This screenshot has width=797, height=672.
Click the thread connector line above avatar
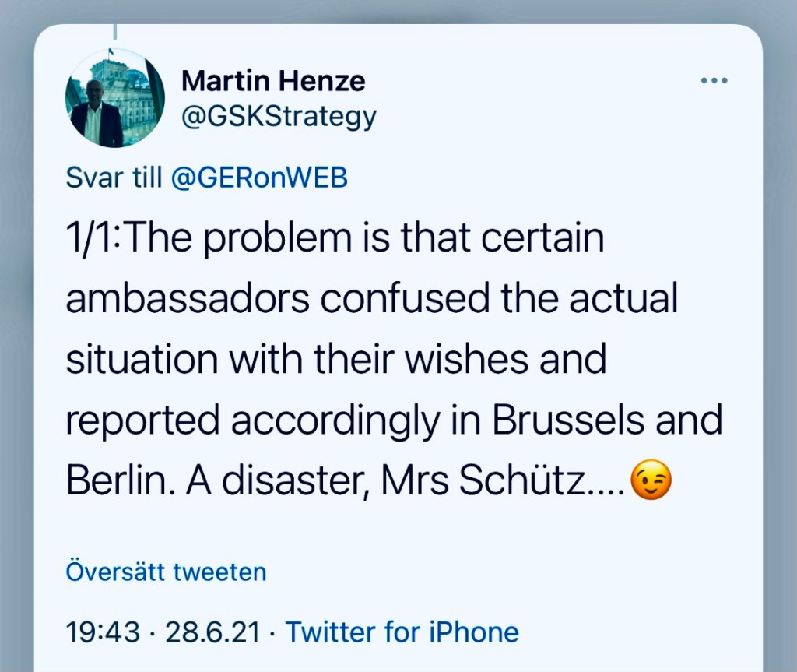114,31
